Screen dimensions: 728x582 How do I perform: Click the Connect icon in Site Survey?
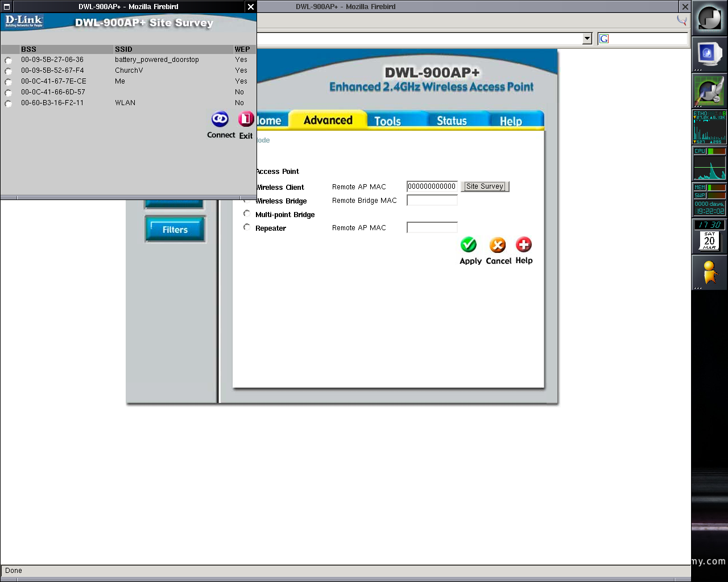coord(220,119)
